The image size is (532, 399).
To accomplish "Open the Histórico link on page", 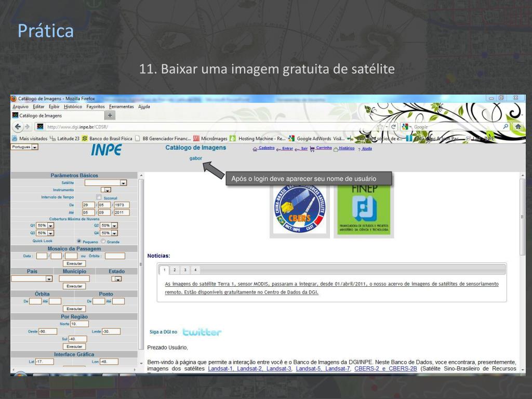I will (x=347, y=148).
